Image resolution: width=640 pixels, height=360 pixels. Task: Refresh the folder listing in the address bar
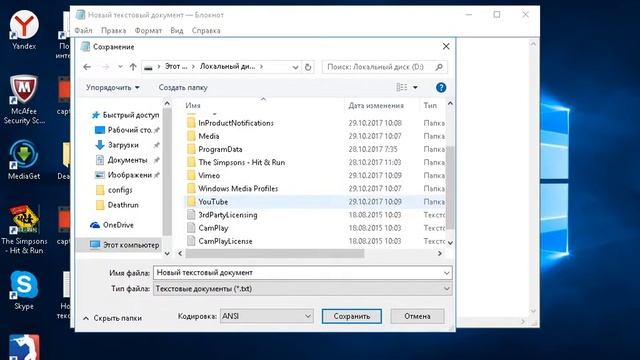[308, 67]
